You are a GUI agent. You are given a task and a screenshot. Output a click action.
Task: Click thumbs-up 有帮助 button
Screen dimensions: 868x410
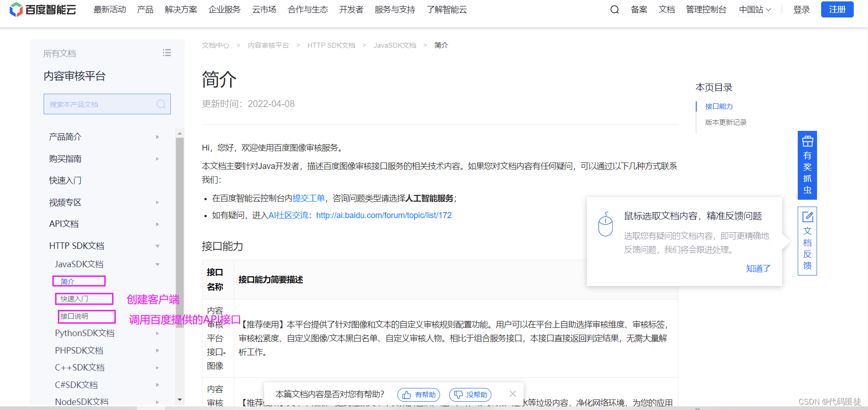pyautogui.click(x=418, y=395)
